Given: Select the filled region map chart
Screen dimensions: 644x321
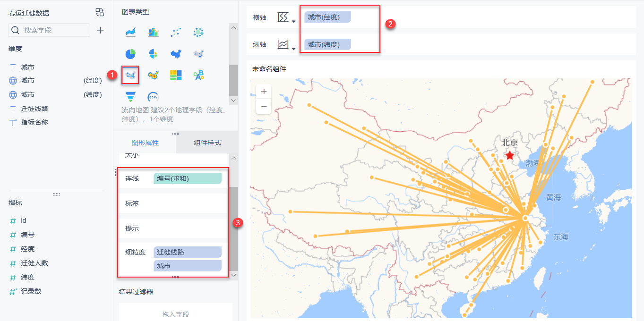Looking at the screenshot, I should [x=176, y=54].
